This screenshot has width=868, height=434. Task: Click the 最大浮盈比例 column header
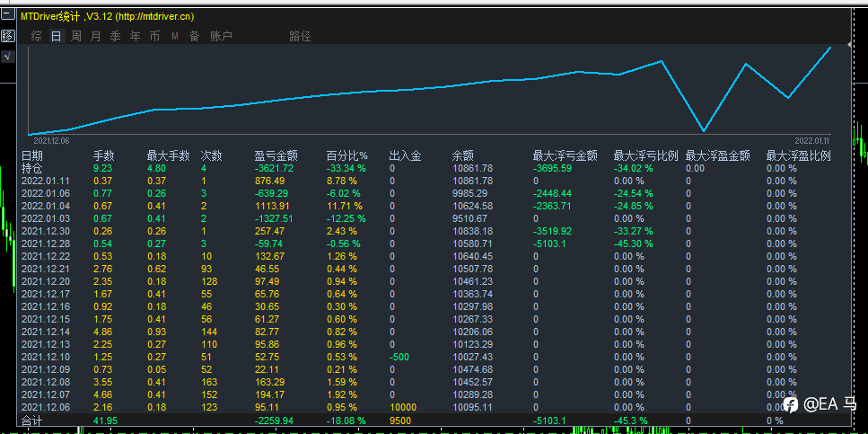tap(798, 156)
